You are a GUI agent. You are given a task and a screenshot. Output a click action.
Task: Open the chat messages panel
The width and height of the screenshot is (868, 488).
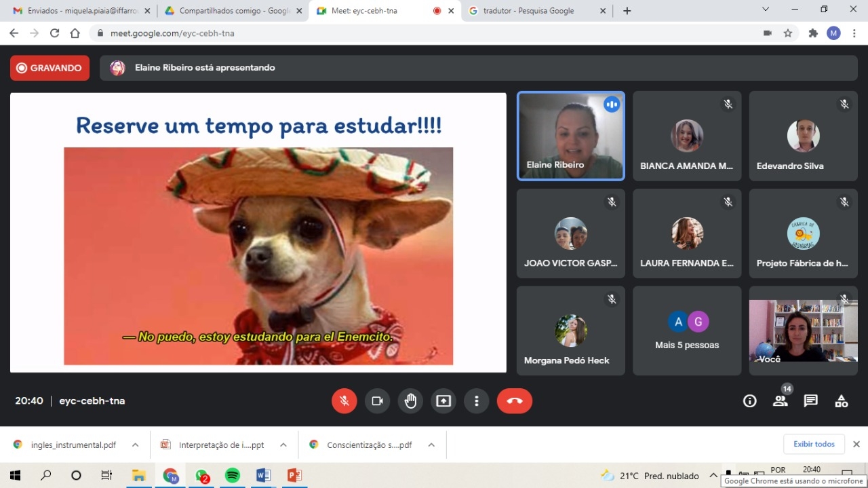click(810, 401)
